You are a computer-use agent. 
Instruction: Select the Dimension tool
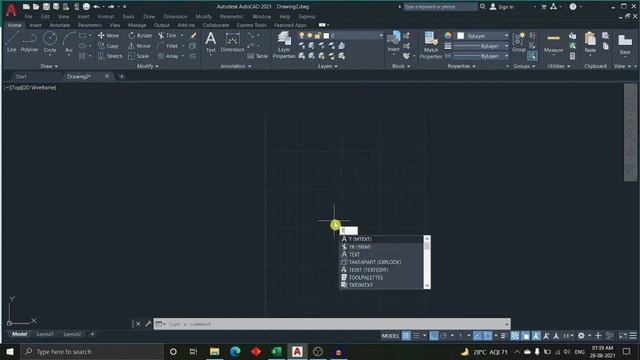(x=232, y=42)
